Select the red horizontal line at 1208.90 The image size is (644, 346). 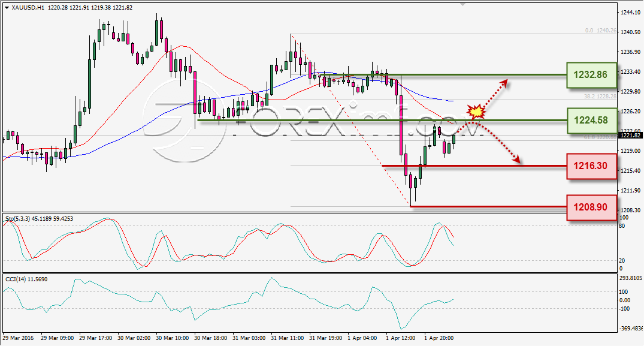[489, 206]
